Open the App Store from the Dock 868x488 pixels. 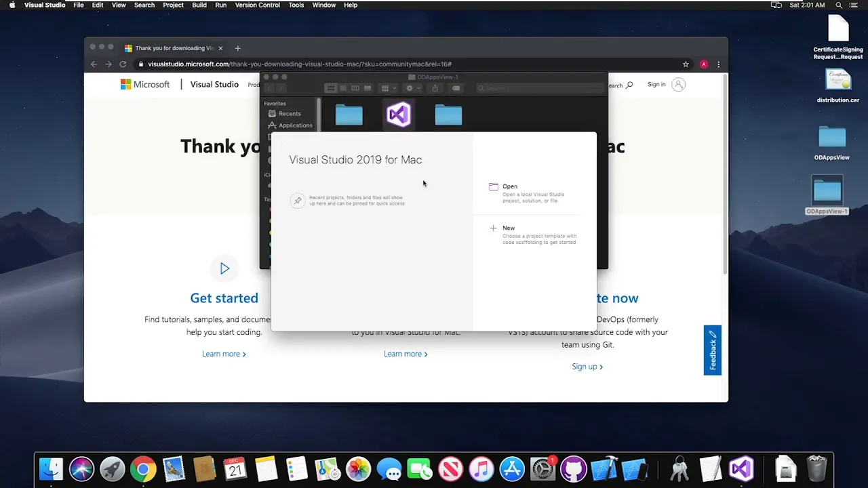tap(512, 469)
